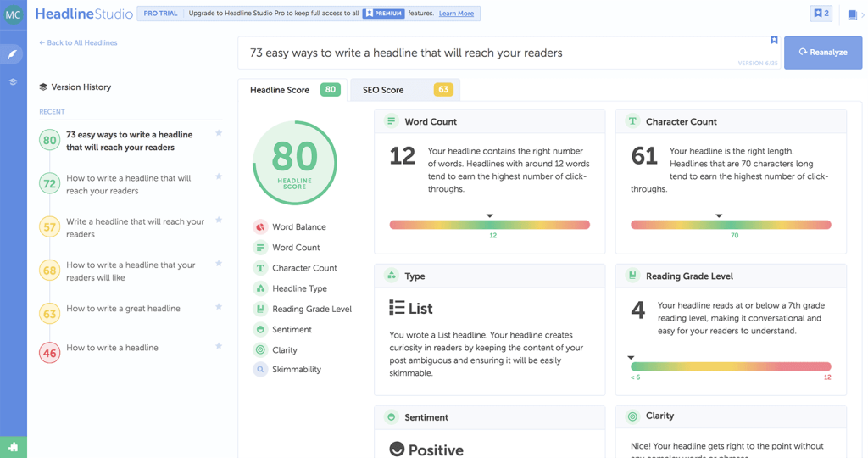
Task: Select the Word Balance icon in the score list
Action: (260, 227)
